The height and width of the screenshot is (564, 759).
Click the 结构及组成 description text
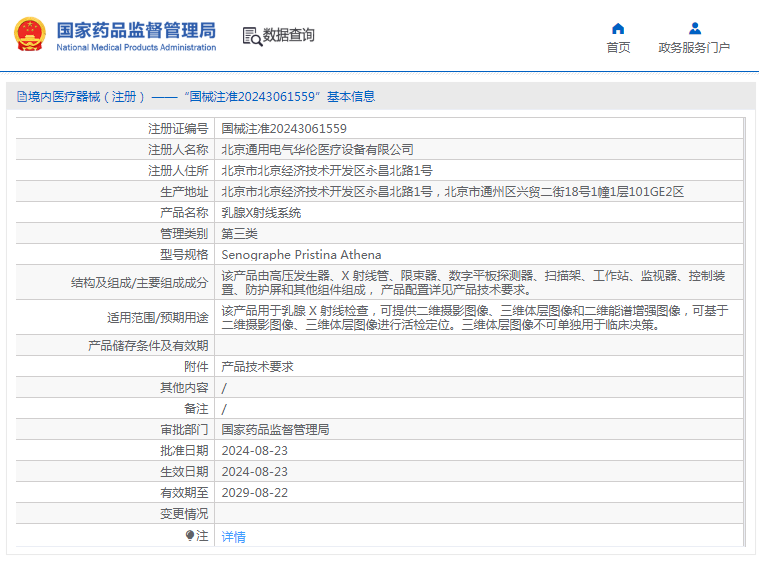tap(473, 283)
